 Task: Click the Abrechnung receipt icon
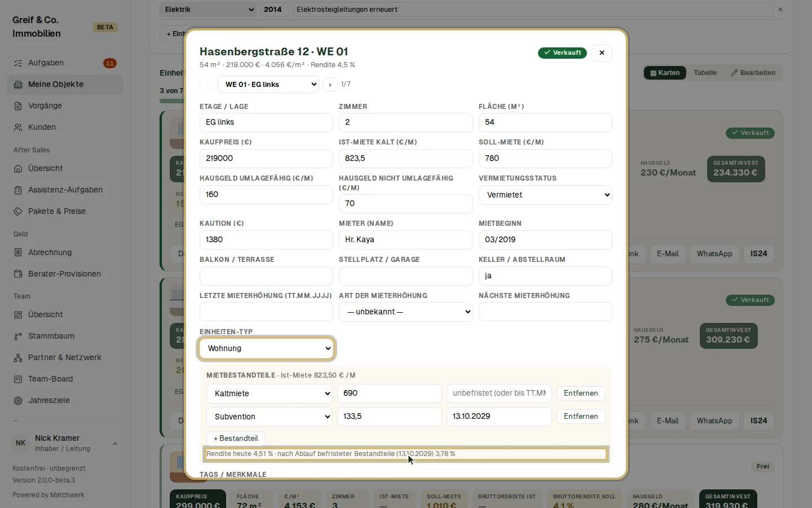(x=18, y=253)
